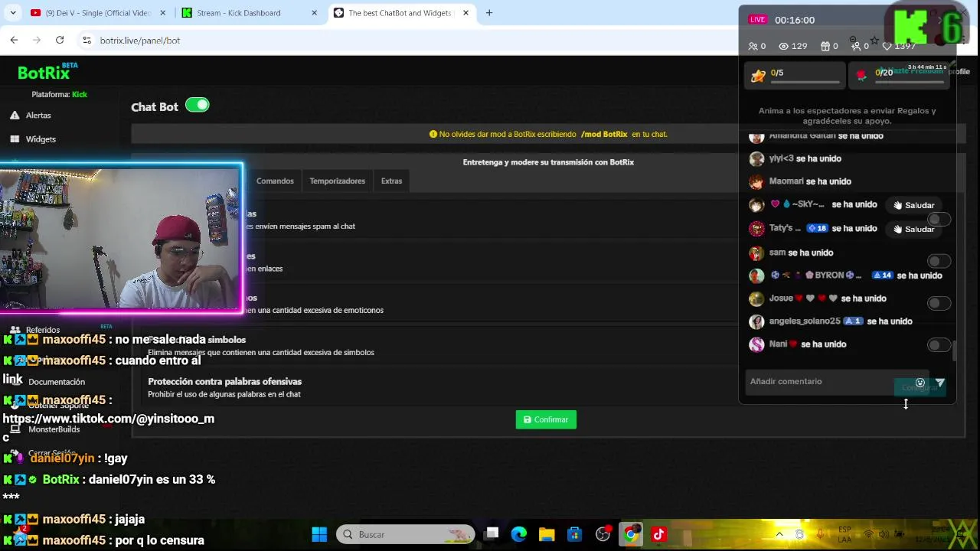
Task: Open Alertas in the BotRix sidebar
Action: tap(38, 116)
